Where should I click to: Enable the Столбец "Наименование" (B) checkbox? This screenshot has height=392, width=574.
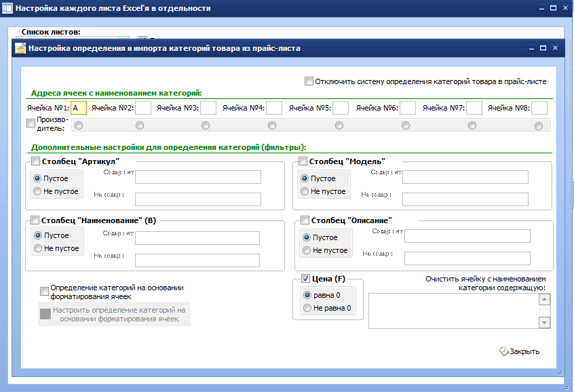[35, 220]
